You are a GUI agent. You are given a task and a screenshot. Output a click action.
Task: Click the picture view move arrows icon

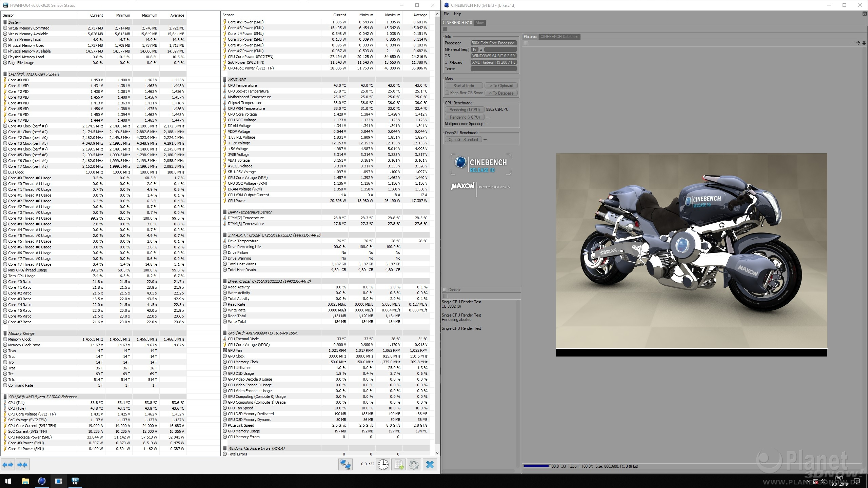[x=858, y=43]
